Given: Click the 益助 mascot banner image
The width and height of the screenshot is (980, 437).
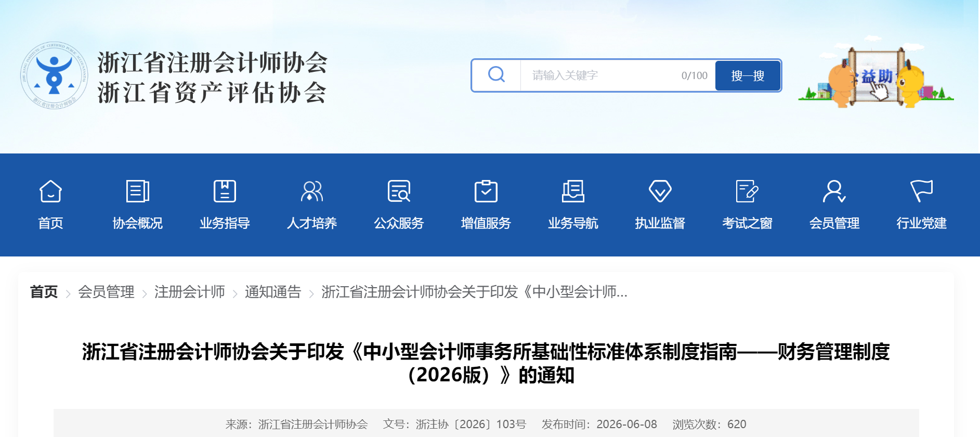Looking at the screenshot, I should (x=876, y=72).
